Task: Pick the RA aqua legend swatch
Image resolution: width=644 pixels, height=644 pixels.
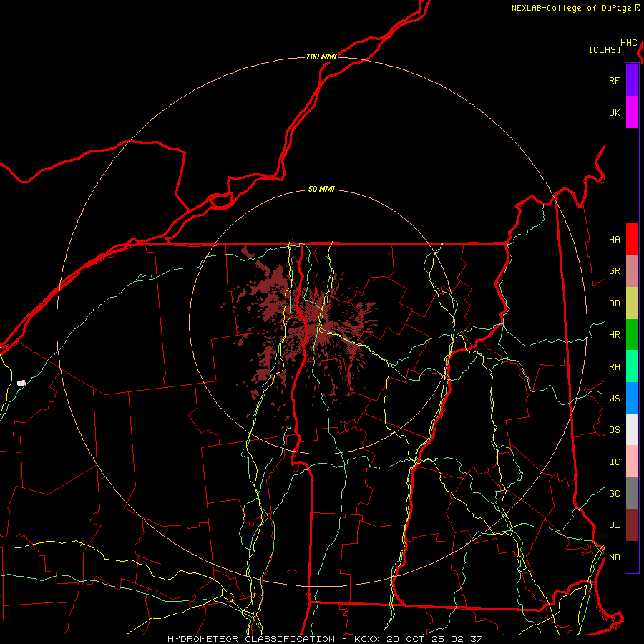Action: click(x=632, y=366)
